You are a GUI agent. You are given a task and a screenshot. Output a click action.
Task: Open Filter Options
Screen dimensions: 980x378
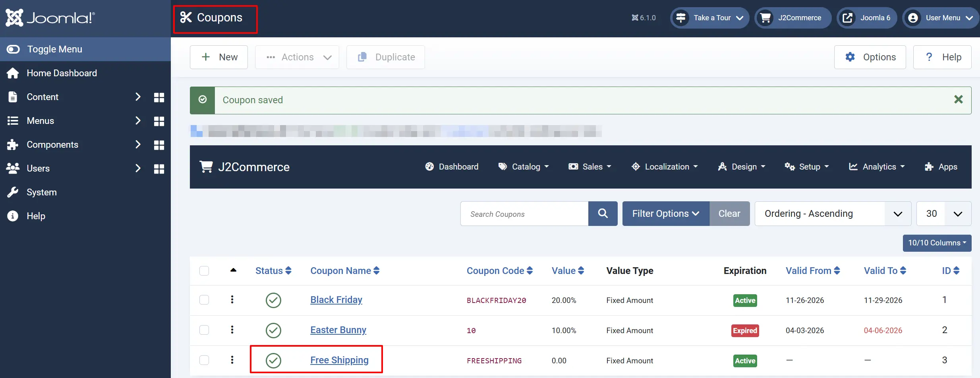[666, 214]
